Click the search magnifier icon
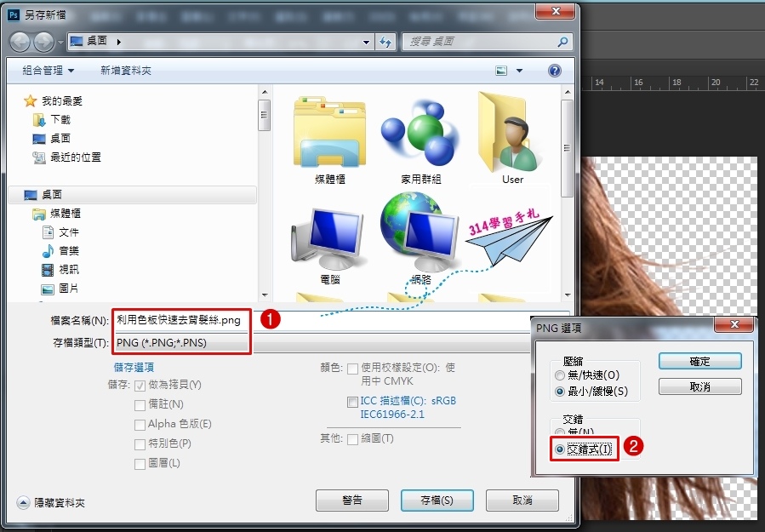The width and height of the screenshot is (765, 532). pyautogui.click(x=562, y=42)
